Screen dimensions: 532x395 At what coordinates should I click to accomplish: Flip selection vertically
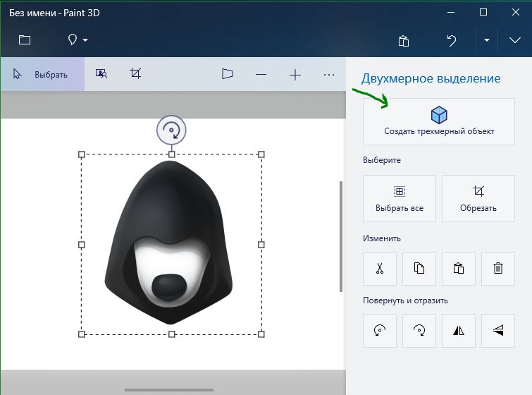point(498,331)
